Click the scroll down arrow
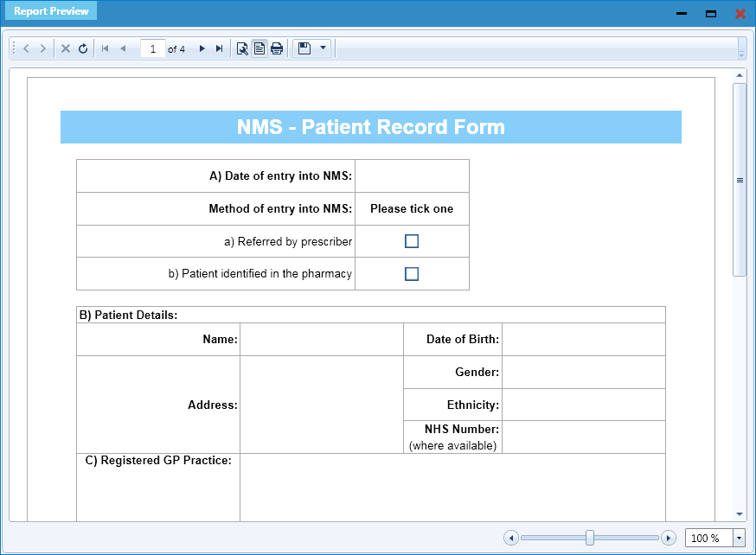Image resolution: width=756 pixels, height=555 pixels. pos(740,514)
